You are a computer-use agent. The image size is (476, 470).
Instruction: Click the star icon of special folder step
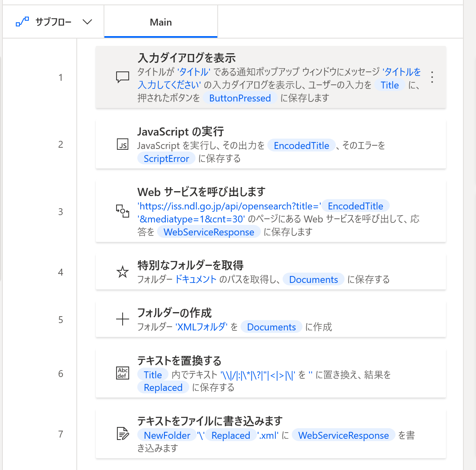123,272
